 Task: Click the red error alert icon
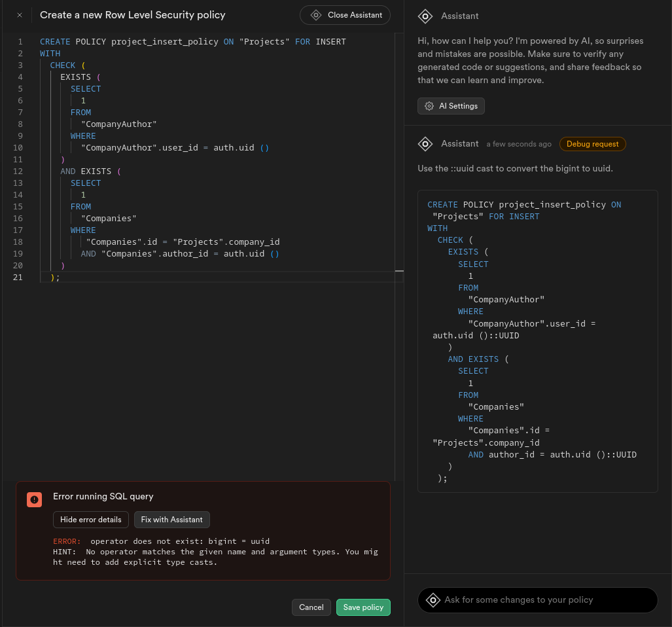coord(35,499)
